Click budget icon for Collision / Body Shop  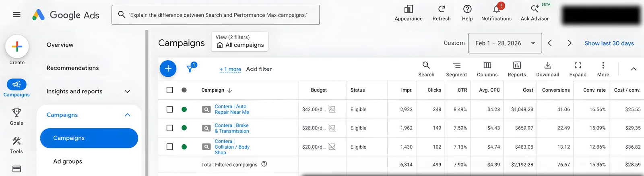tap(332, 147)
